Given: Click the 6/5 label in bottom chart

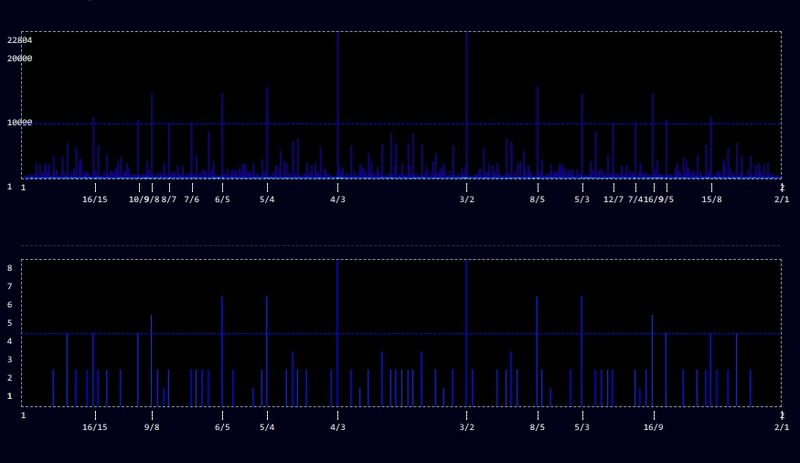Looking at the screenshot, I should [x=222, y=427].
